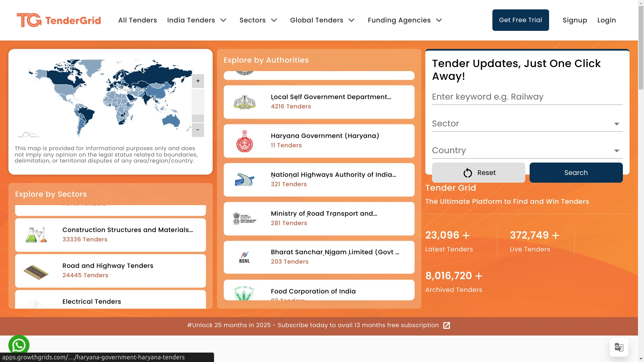
Task: Zoom out on the world map
Action: [198, 130]
